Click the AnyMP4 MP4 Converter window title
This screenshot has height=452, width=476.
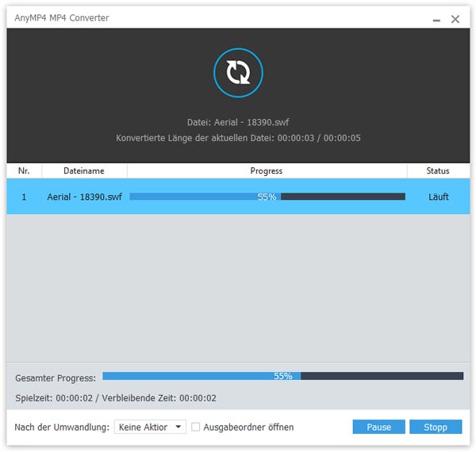point(62,18)
